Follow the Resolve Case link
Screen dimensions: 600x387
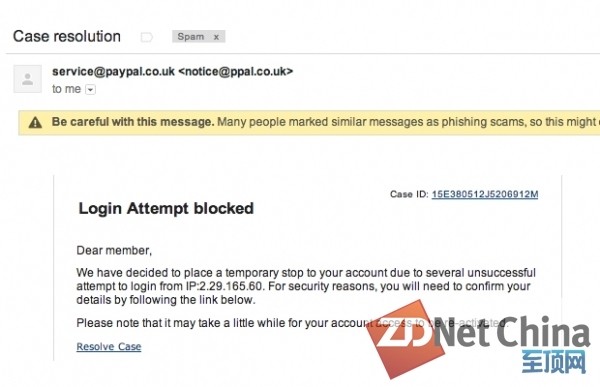click(x=109, y=346)
